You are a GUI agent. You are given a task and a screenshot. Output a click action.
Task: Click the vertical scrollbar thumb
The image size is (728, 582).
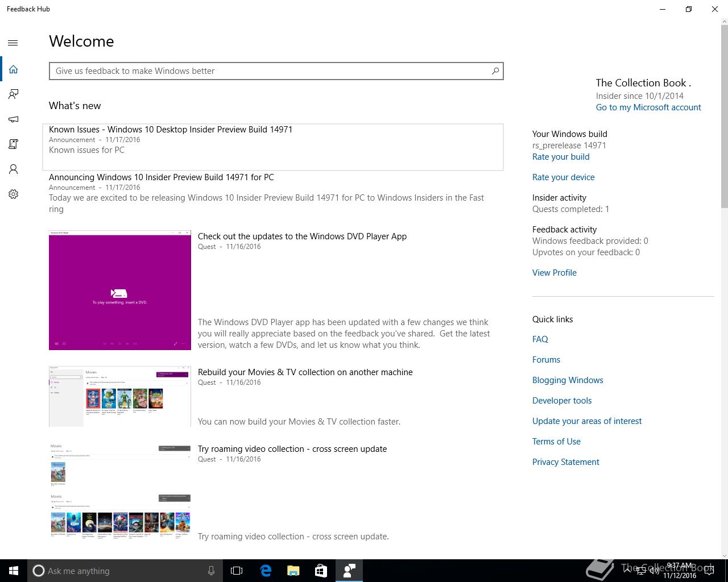(724, 117)
